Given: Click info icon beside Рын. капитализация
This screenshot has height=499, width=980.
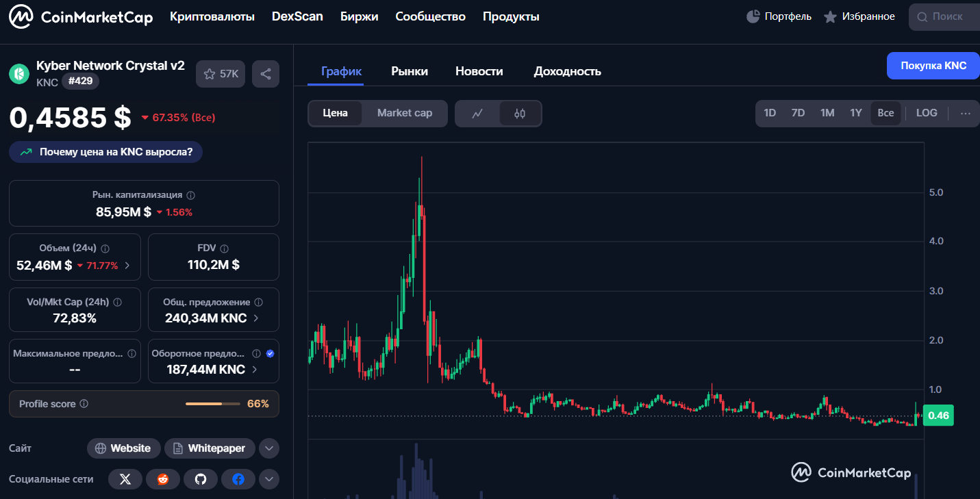Looking at the screenshot, I should (191, 195).
